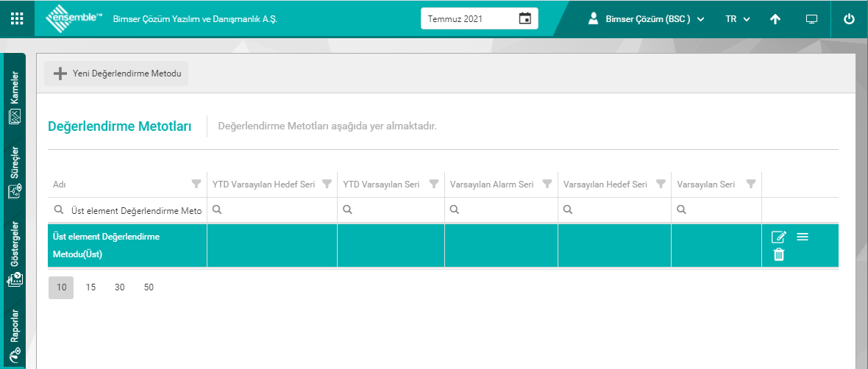Sort by Varsayılan Seri header
This screenshot has width=868, height=369.
(x=706, y=184)
